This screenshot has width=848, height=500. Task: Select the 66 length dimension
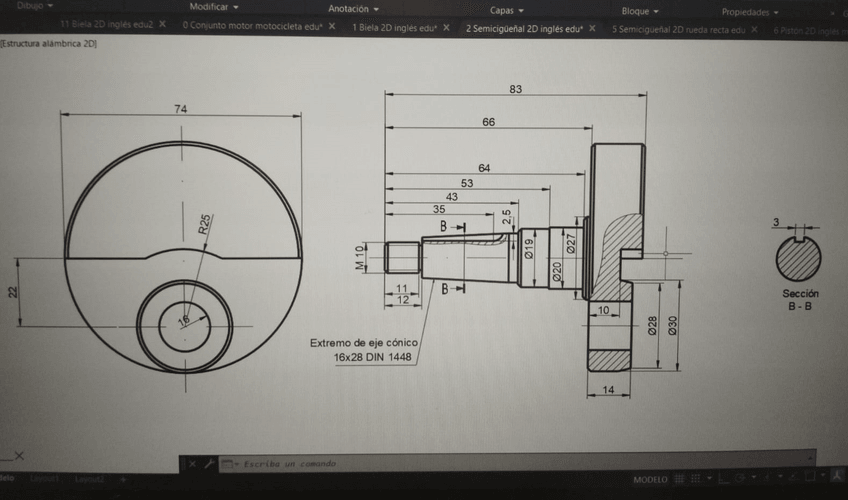488,122
